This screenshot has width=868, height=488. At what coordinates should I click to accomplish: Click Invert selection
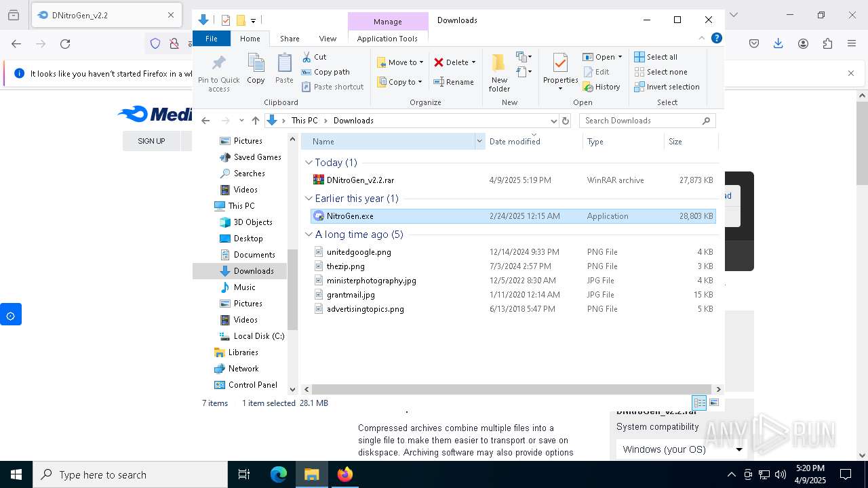(667, 87)
